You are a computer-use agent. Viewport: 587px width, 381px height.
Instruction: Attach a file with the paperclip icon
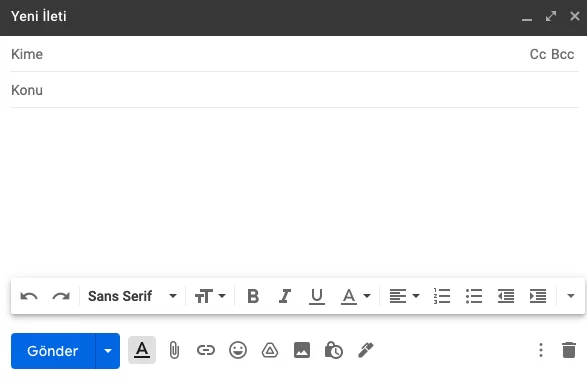click(x=174, y=350)
